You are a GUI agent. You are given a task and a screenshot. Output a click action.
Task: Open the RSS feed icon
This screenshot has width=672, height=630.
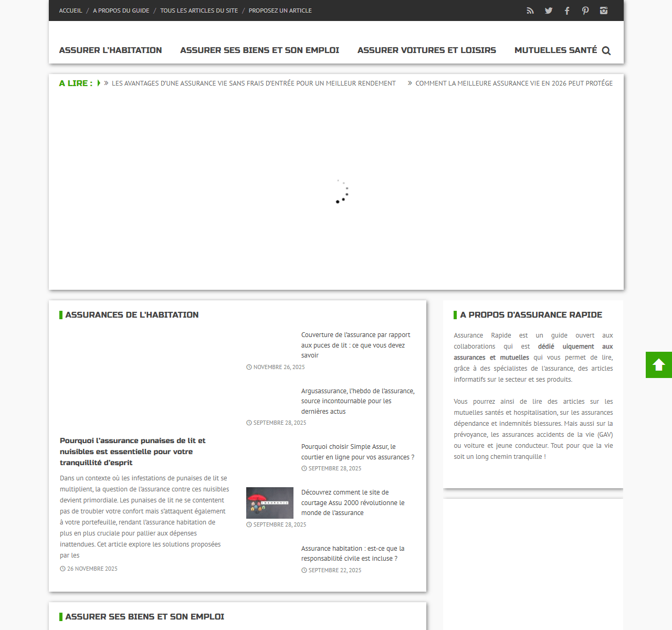point(530,10)
